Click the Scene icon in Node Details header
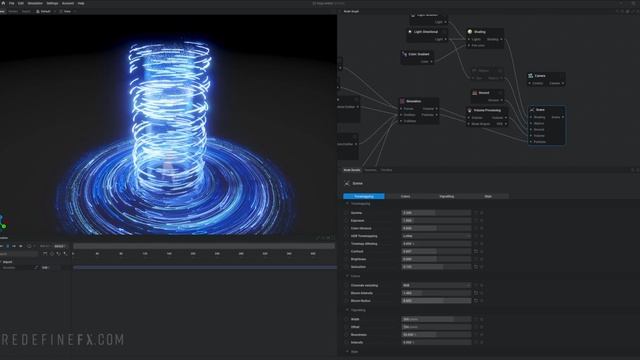Viewport: 640px width, 360px height. point(347,183)
